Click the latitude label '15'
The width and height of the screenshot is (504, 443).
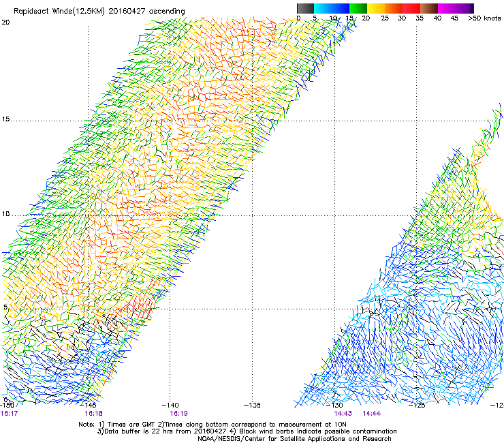(5, 119)
